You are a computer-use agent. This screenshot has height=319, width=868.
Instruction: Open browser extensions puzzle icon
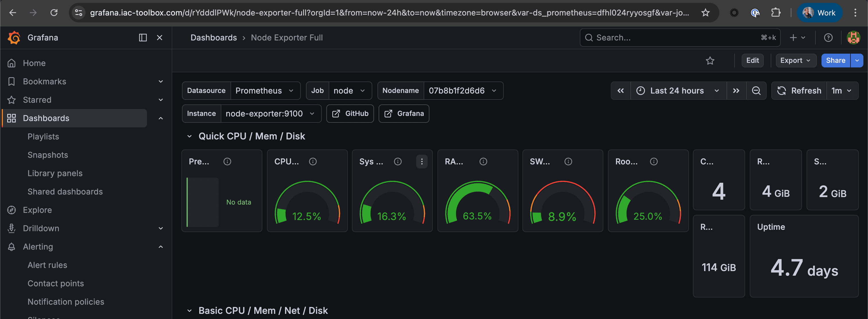click(x=776, y=13)
